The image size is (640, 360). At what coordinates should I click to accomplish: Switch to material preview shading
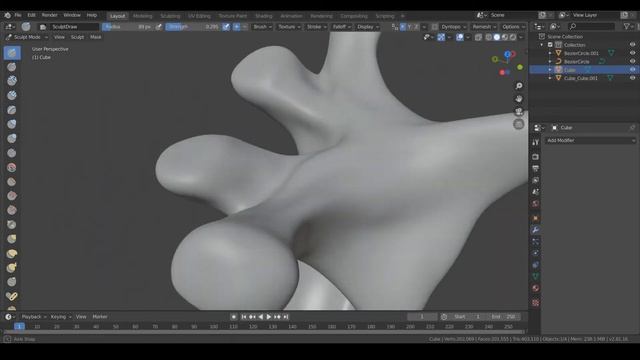505,37
